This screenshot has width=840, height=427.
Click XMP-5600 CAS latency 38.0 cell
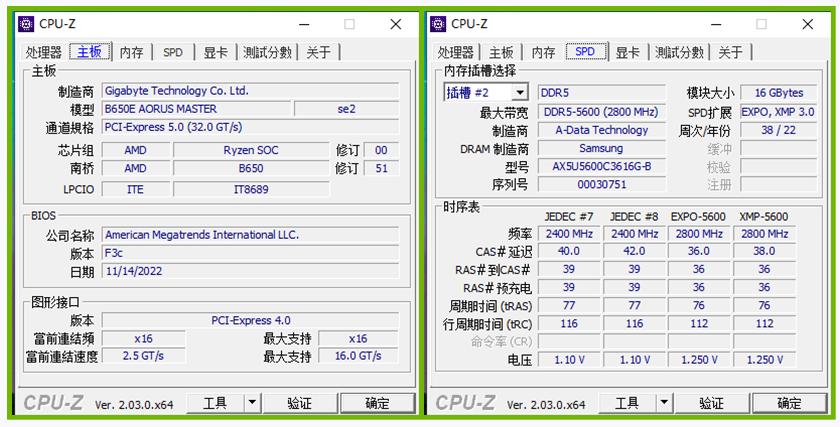[764, 251]
